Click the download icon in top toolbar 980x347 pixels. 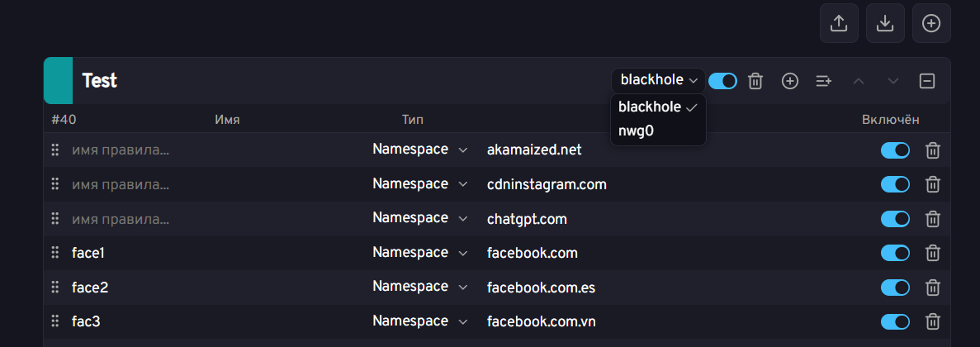[x=885, y=23]
